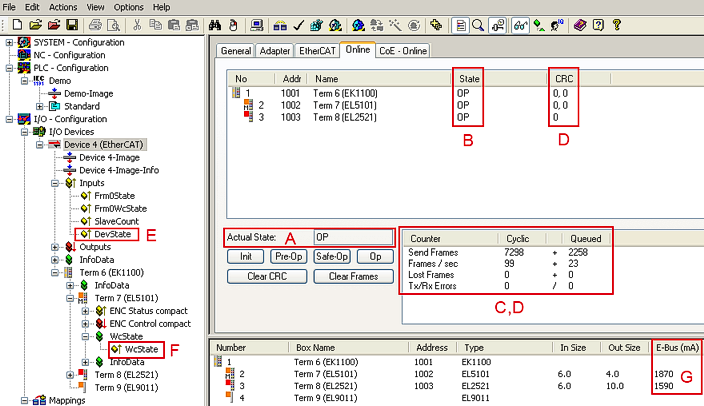Collapse the Inputs node in the tree

pyautogui.click(x=55, y=183)
